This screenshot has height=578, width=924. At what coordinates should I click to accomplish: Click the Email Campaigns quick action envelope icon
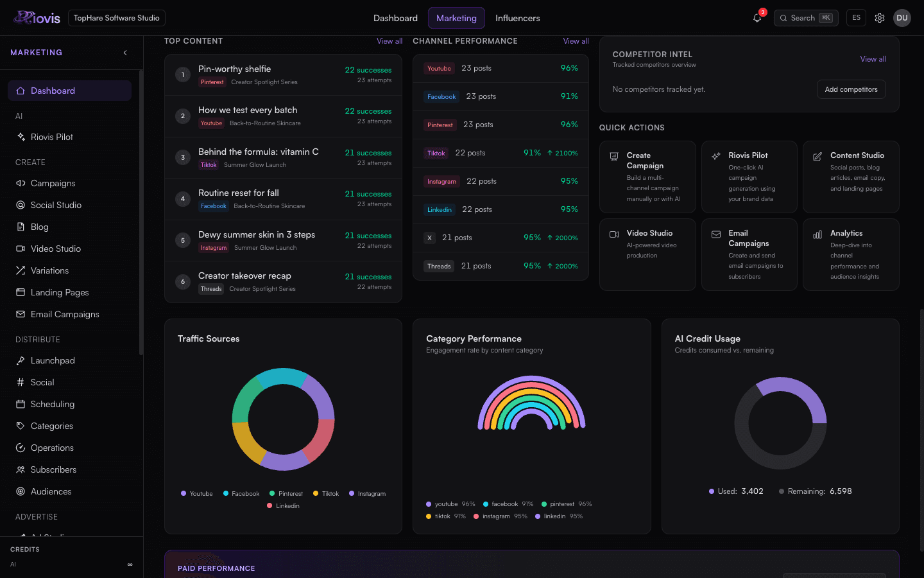pyautogui.click(x=716, y=234)
